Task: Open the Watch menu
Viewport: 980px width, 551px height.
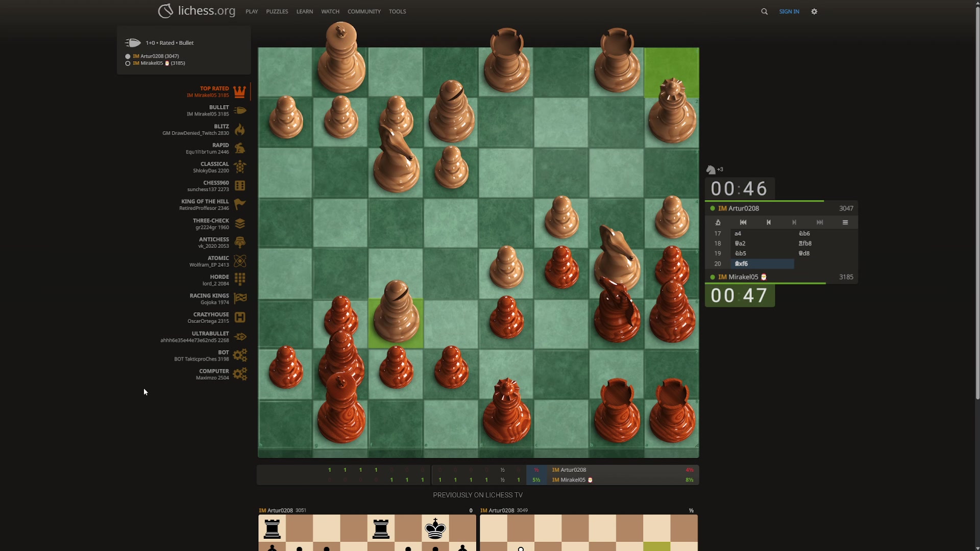Action: (330, 11)
